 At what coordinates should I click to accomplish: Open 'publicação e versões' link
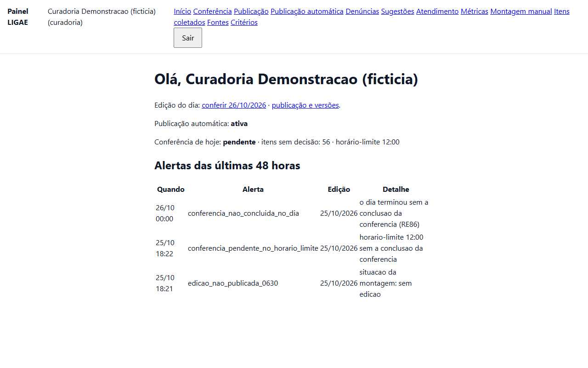[305, 105]
